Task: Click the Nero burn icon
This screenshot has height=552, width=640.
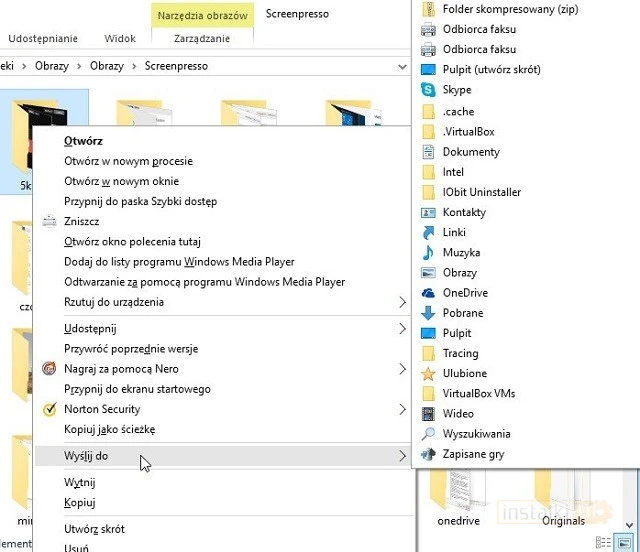Action: 51,369
